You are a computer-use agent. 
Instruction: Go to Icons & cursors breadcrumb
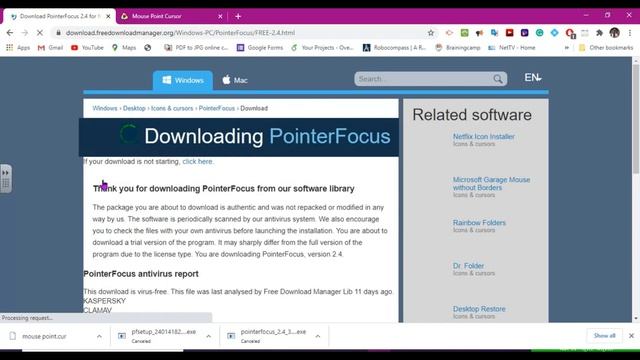pos(172,108)
